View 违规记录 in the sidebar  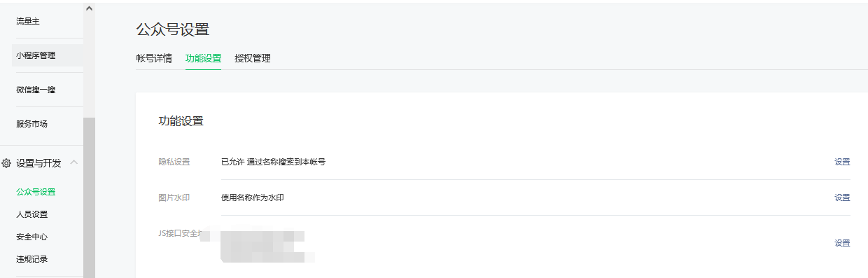(32, 259)
